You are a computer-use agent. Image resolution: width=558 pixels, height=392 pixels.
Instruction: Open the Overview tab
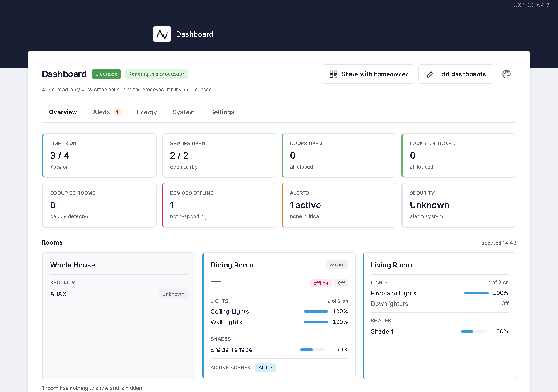63,112
